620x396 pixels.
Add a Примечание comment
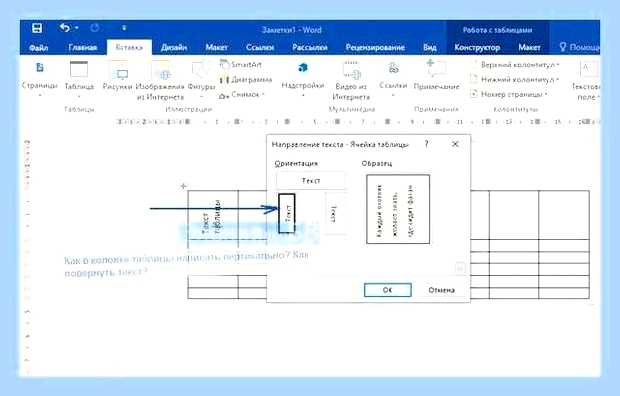tap(436, 69)
